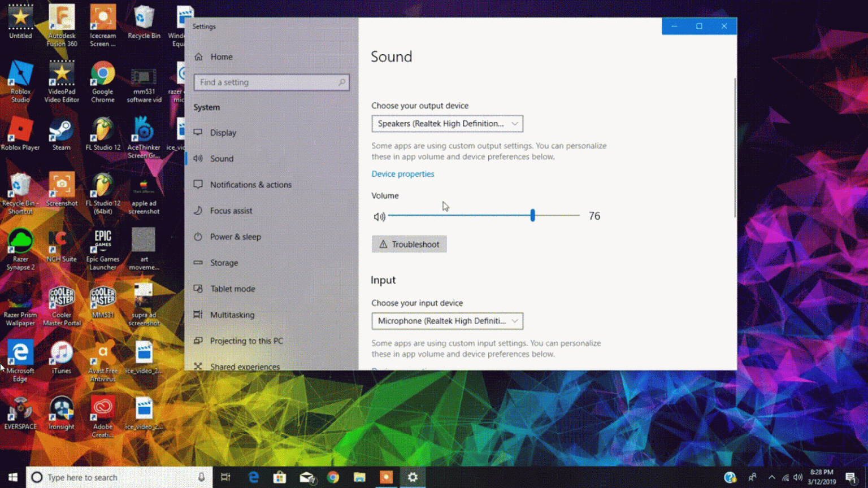Click the volume value 76
Viewport: 868px width, 488px height.
pyautogui.click(x=594, y=216)
